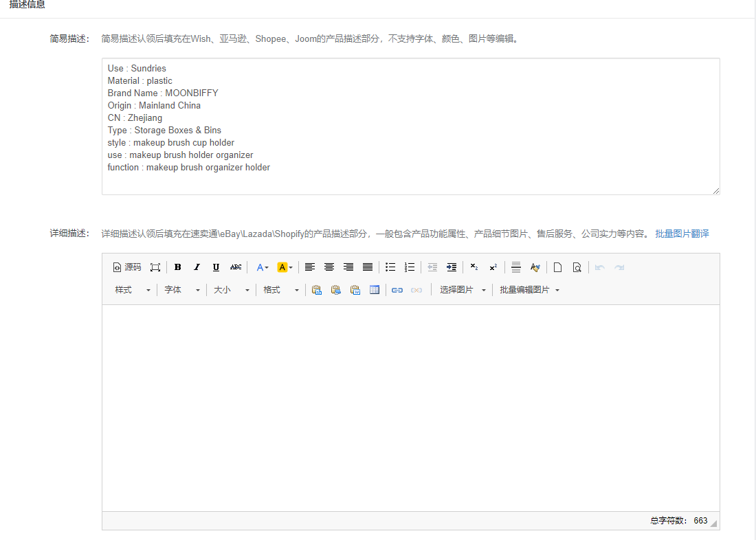Apply superscript formatting
756x540 pixels.
[493, 267]
